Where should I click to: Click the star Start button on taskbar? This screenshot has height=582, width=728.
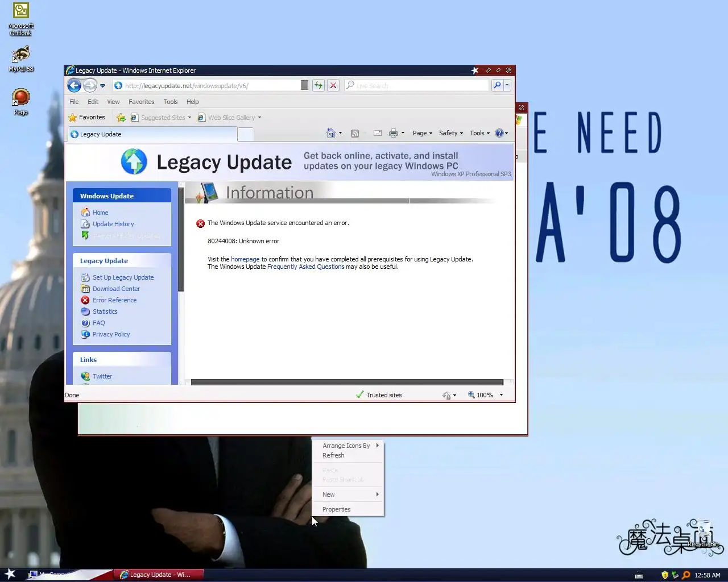click(10, 574)
